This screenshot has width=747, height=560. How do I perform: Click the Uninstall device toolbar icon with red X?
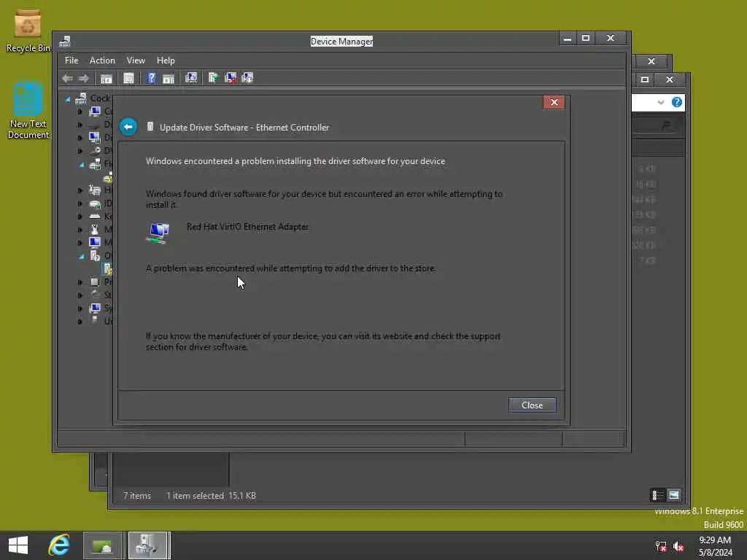coord(231,78)
